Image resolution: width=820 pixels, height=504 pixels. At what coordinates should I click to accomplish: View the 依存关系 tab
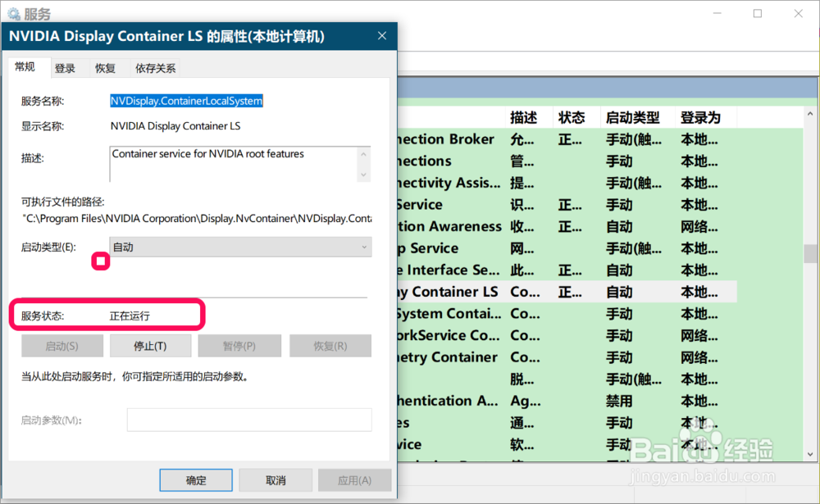(156, 67)
